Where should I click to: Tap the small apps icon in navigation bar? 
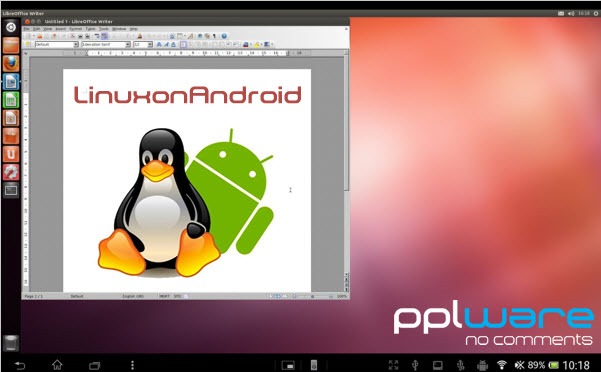288,365
